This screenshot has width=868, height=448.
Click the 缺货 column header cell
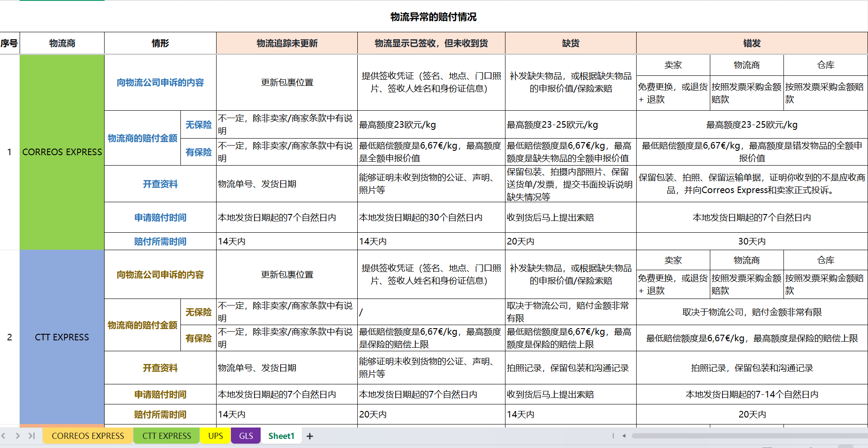tap(570, 43)
